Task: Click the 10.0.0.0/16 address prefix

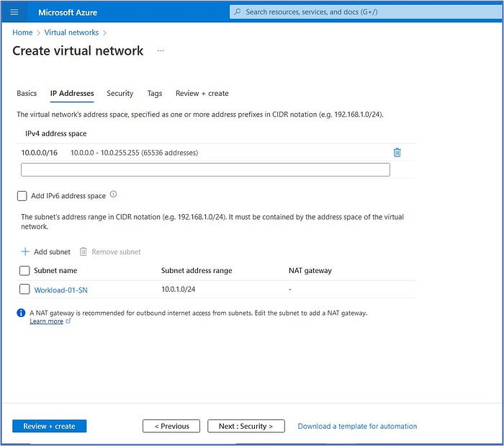Action: pos(39,153)
